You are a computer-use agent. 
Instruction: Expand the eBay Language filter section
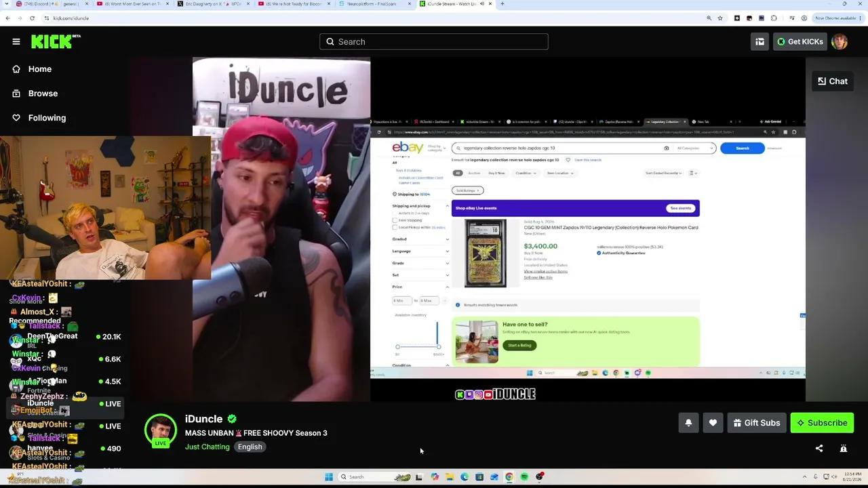(x=420, y=251)
